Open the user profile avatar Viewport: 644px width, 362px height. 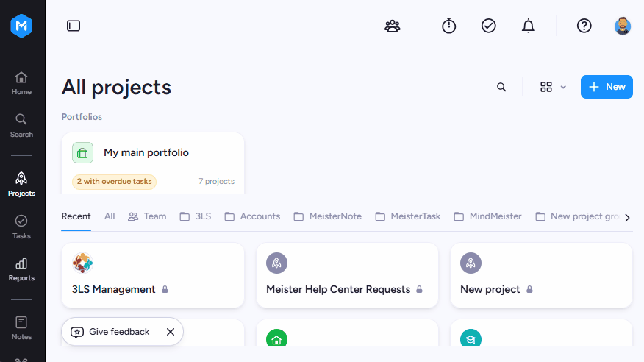pos(623,26)
